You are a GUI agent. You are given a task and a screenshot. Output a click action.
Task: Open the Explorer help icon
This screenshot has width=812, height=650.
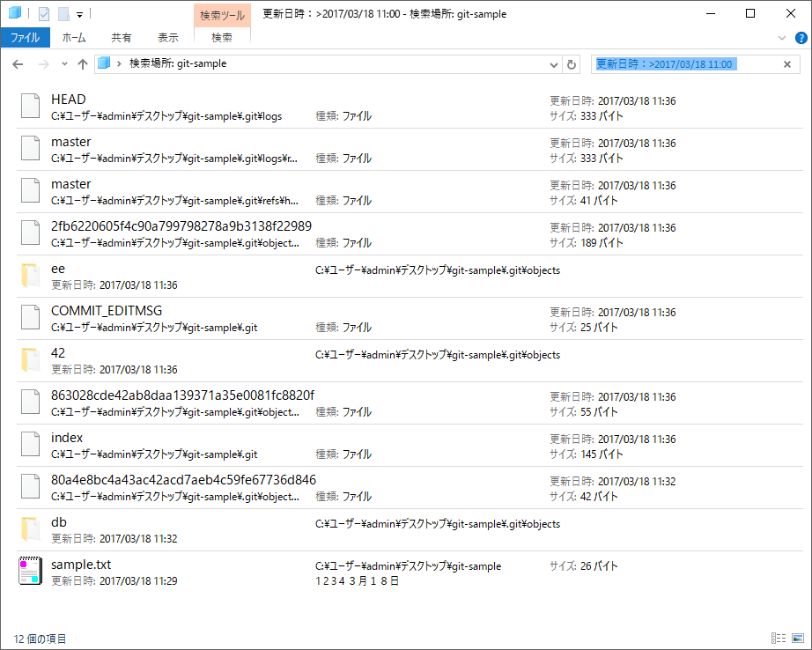(x=801, y=38)
